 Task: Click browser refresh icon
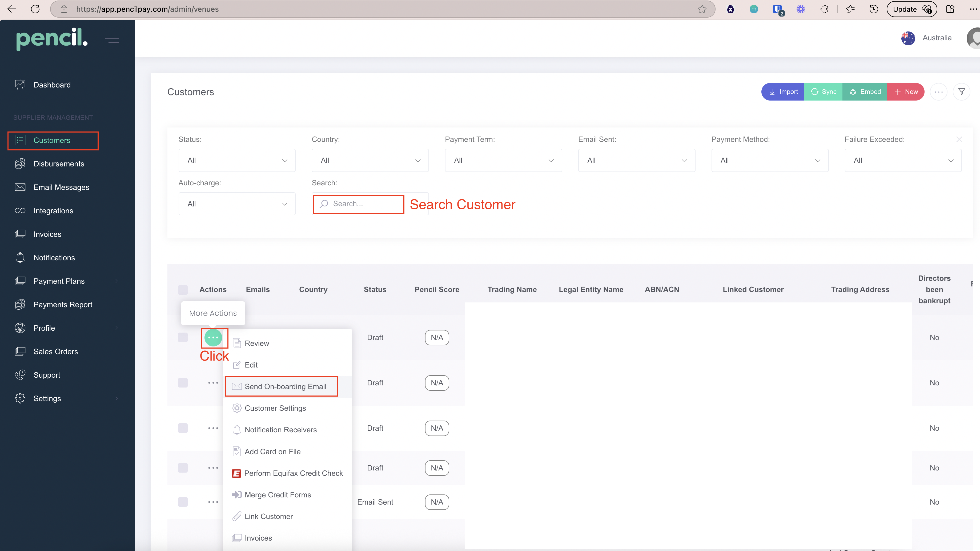35,9
